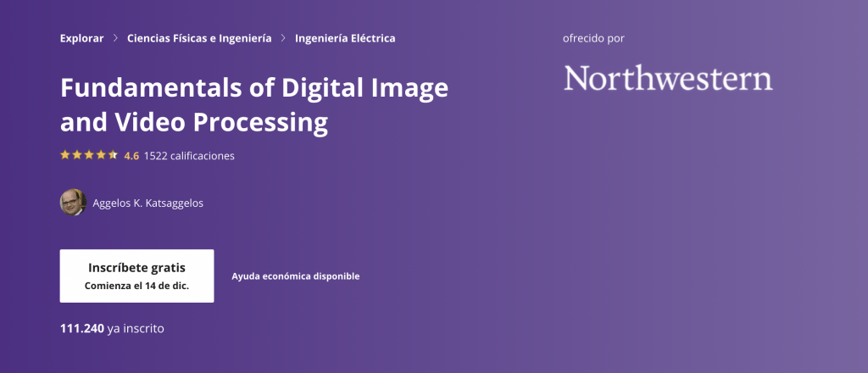Image resolution: width=868 pixels, height=373 pixels.
Task: Click the 4.6 rating score
Action: (131, 156)
